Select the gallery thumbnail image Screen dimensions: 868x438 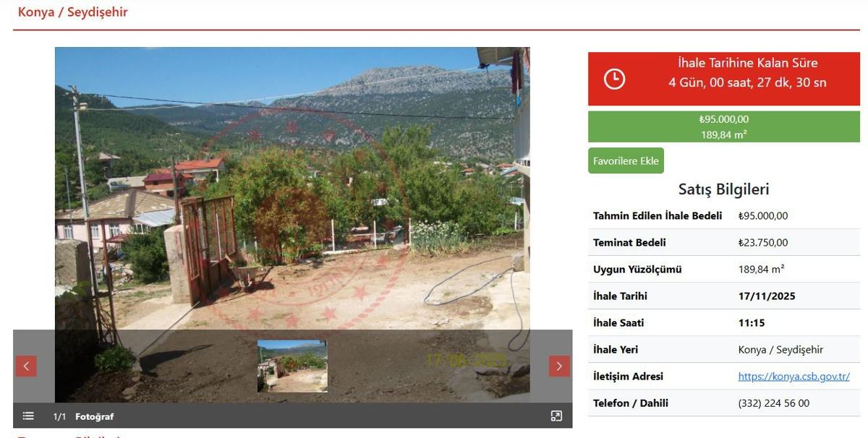[292, 366]
